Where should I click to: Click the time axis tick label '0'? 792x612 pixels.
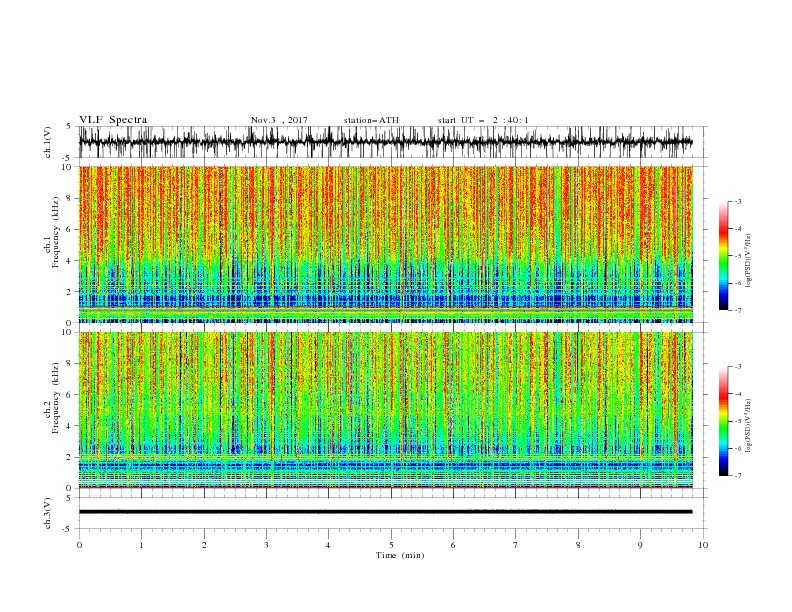[x=79, y=545]
